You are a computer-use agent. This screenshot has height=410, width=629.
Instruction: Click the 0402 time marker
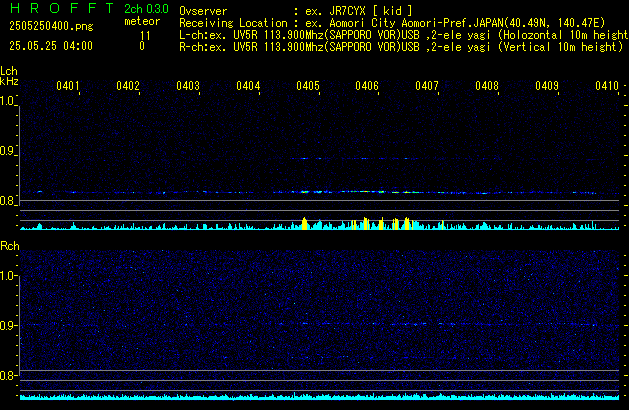click(128, 86)
